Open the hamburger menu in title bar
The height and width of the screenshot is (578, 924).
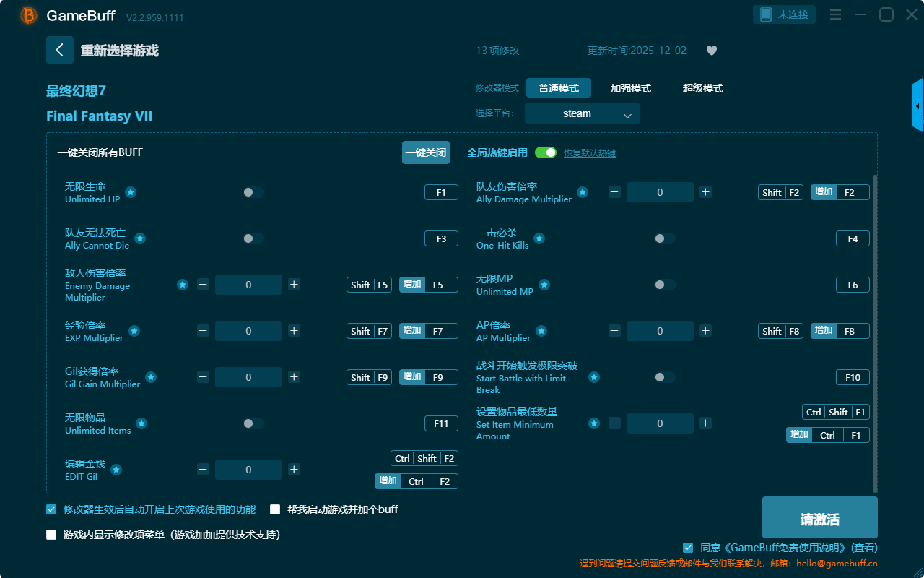pyautogui.click(x=835, y=14)
